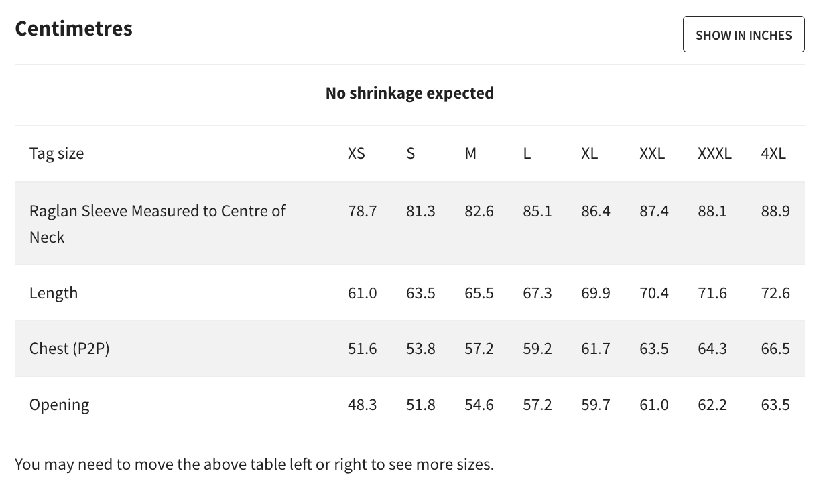823x504 pixels.
Task: Select the 4XL tag size header
Action: tap(773, 153)
